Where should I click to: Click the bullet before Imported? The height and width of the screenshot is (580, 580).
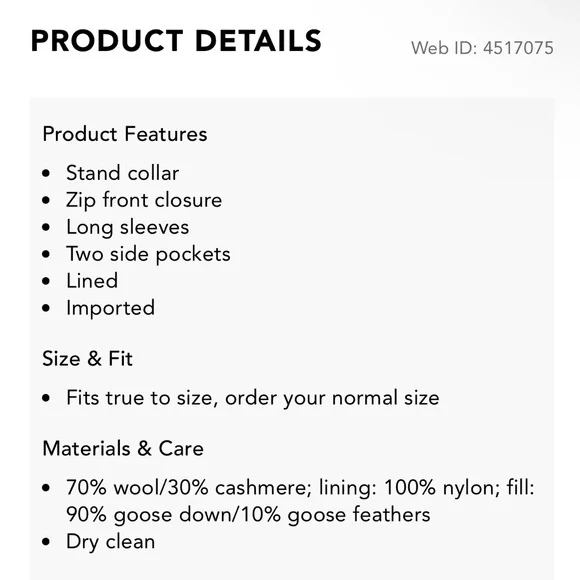click(x=46, y=308)
